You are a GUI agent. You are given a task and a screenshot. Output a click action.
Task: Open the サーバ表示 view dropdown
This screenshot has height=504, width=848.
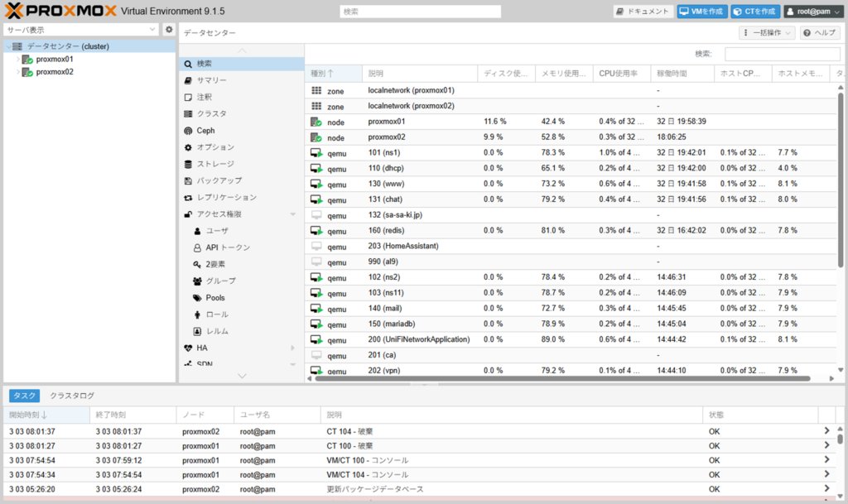[81, 30]
